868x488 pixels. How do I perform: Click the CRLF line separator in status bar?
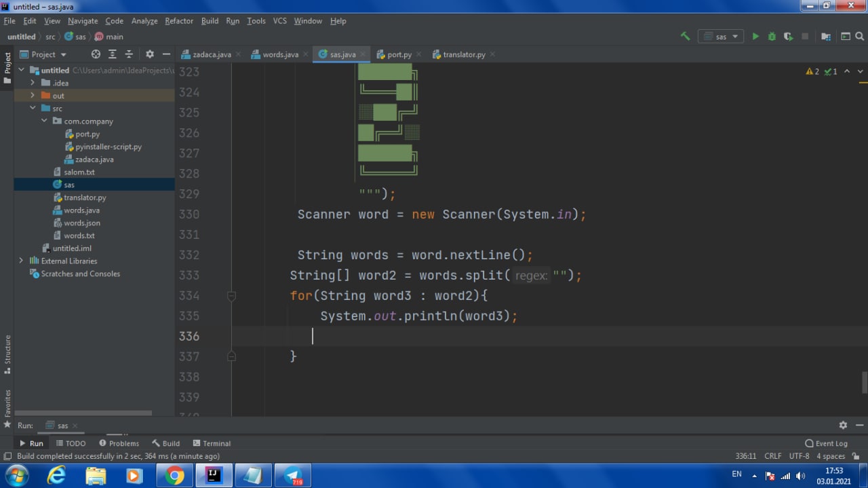point(772,456)
